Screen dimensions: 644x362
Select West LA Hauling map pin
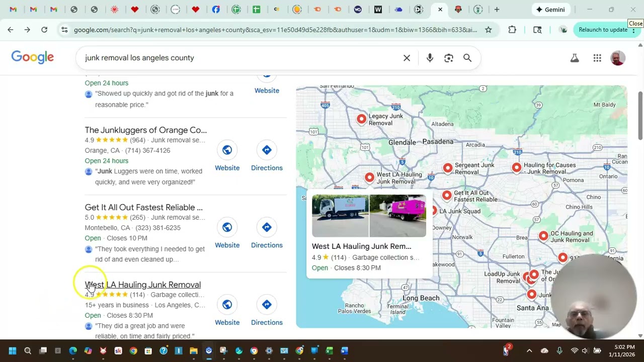[369, 177]
